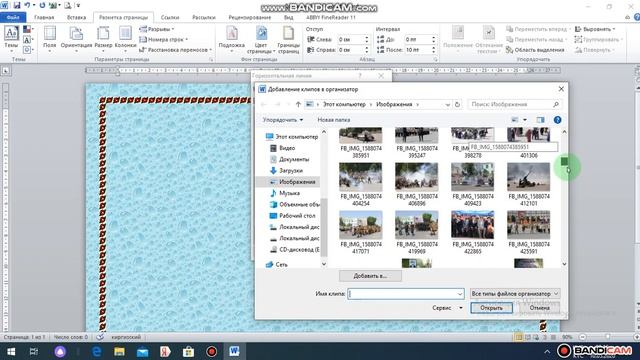Screen dimensions: 640x360
Task: Select Видео folder in the navigation tree
Action: pyautogui.click(x=282, y=148)
